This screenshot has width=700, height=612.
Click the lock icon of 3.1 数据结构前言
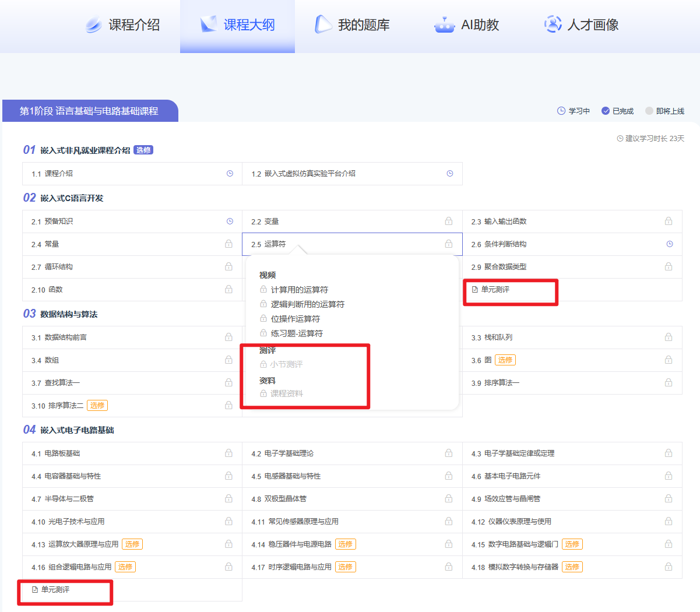(228, 337)
